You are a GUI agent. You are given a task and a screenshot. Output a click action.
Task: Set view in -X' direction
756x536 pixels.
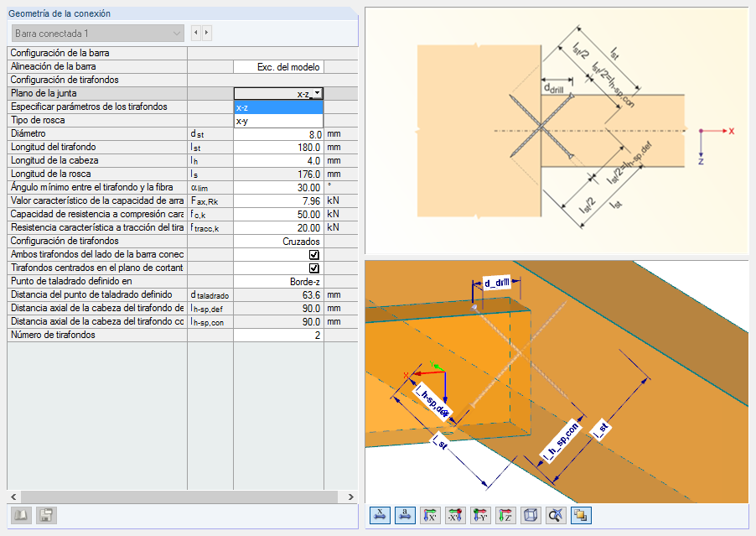coord(455,515)
